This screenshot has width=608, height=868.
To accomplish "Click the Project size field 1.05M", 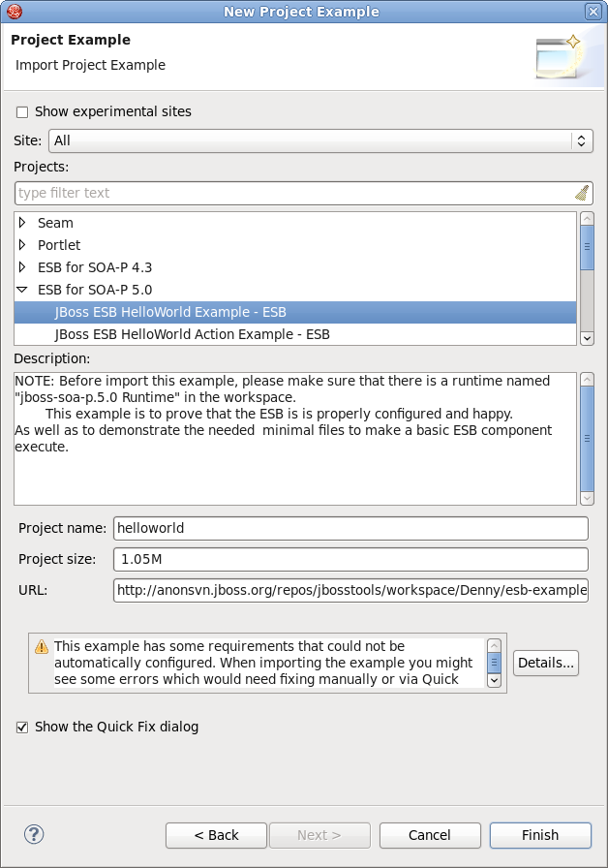I will point(350,559).
